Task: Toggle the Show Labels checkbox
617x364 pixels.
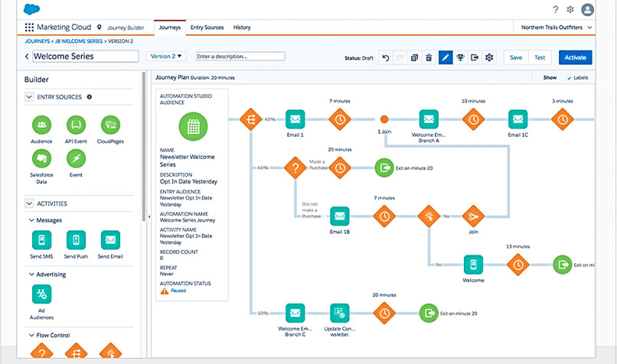Action: click(x=569, y=78)
